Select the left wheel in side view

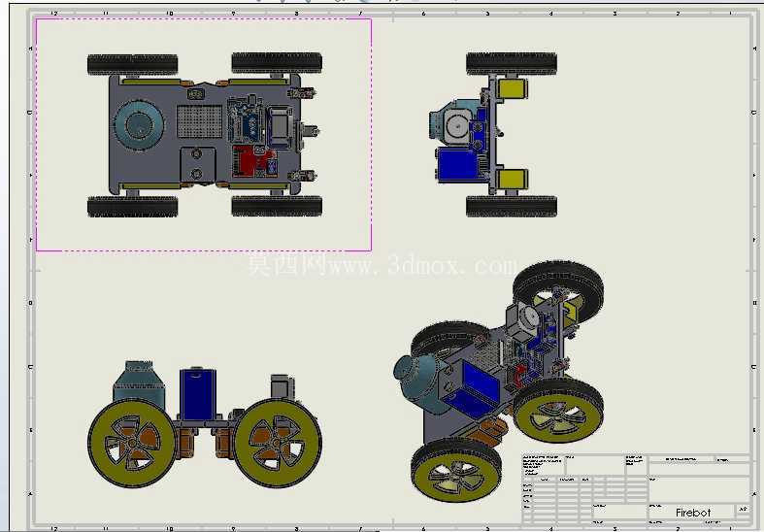coord(132,444)
